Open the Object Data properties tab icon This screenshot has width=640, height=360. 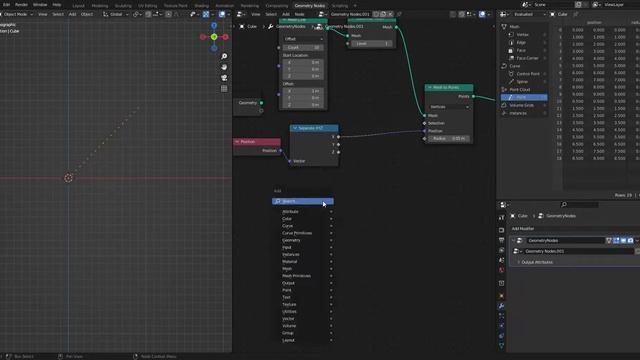[502, 346]
